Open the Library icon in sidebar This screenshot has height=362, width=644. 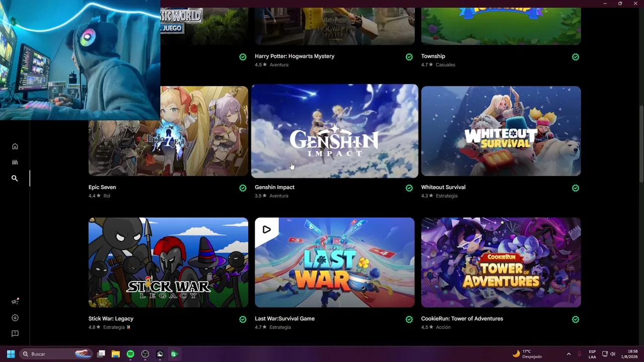(15, 162)
